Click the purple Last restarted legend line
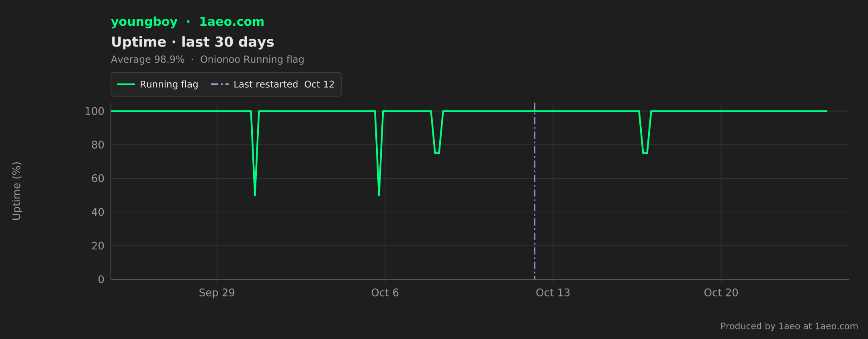 pyautogui.click(x=219, y=84)
